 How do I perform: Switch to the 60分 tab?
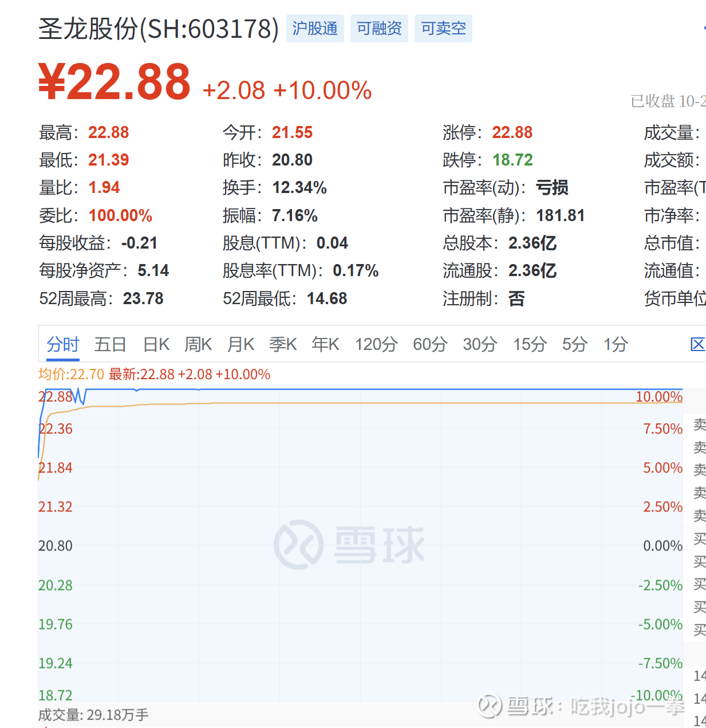(430, 344)
